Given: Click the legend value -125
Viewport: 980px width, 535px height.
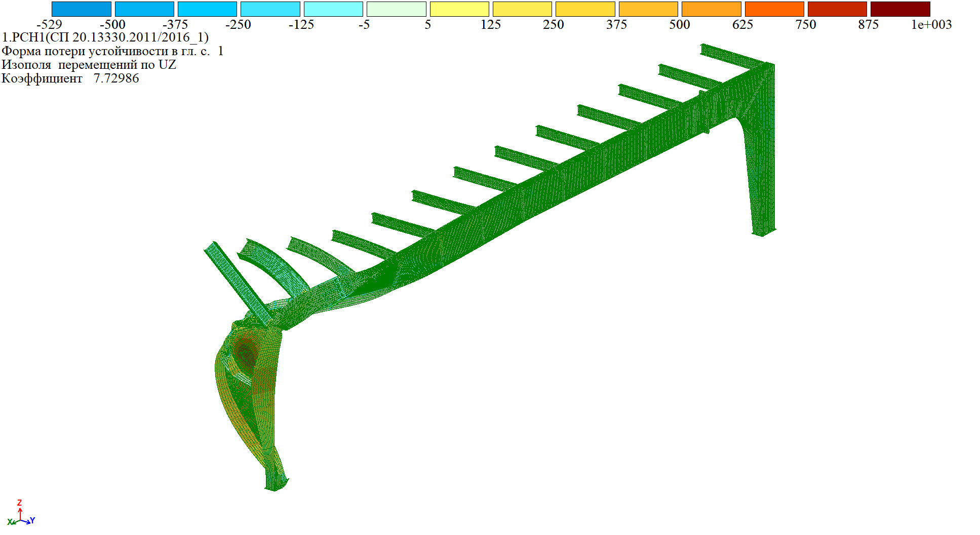Looking at the screenshot, I should click(x=301, y=24).
